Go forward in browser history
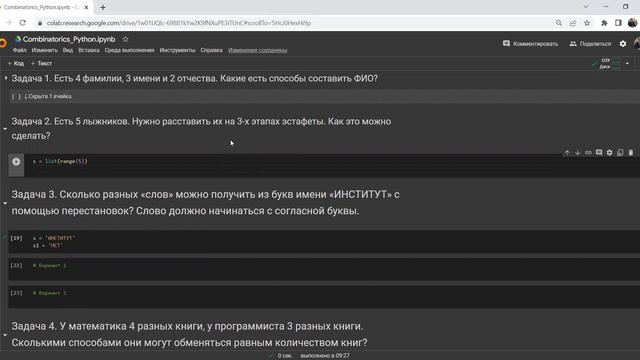The image size is (640, 360). (9, 23)
